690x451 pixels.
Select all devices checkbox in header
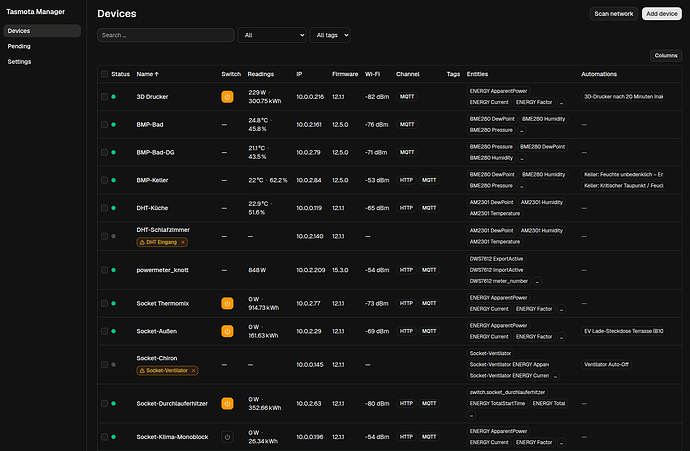point(104,74)
